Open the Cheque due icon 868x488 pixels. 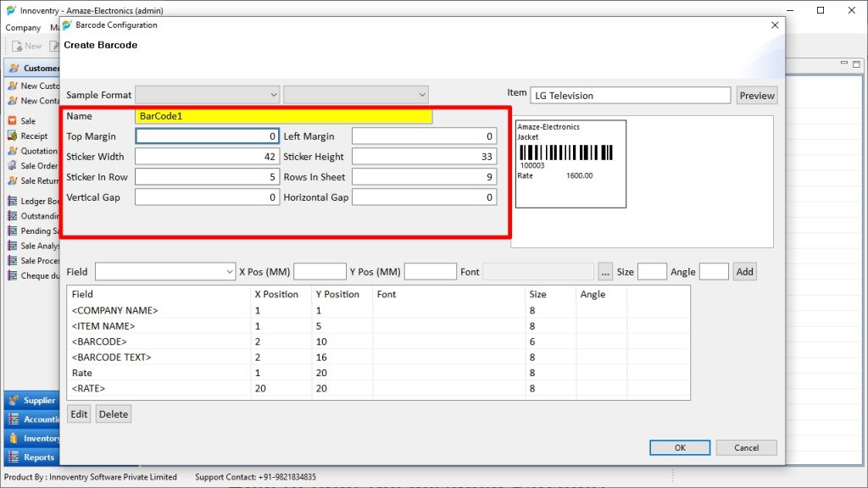pos(12,275)
